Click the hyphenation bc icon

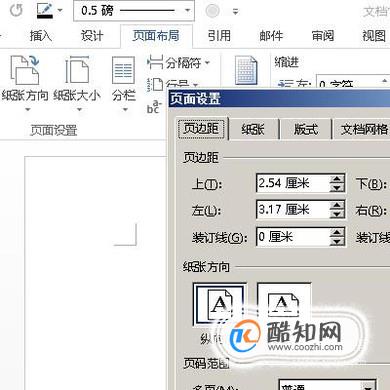[x=154, y=108]
